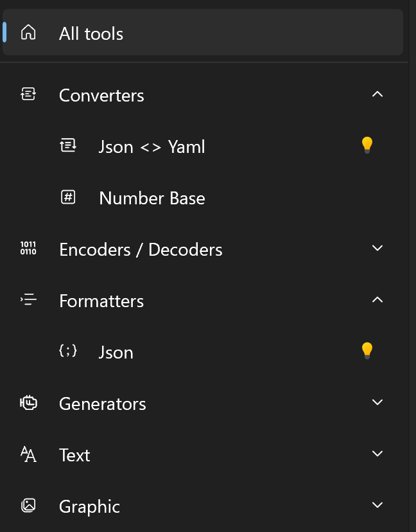Expand the Generators section chevron
The image size is (416, 532).
(x=377, y=403)
